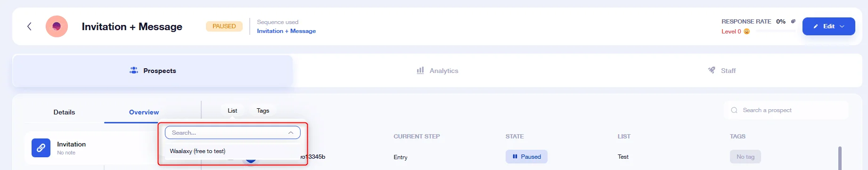Click the response rate info icon
Image resolution: width=868 pixels, height=170 pixels.
point(793,21)
